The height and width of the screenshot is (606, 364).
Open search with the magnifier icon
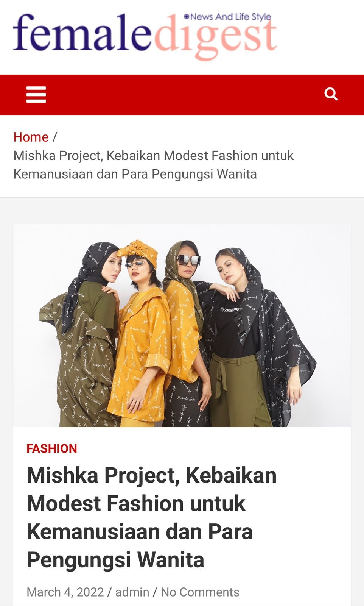click(331, 94)
